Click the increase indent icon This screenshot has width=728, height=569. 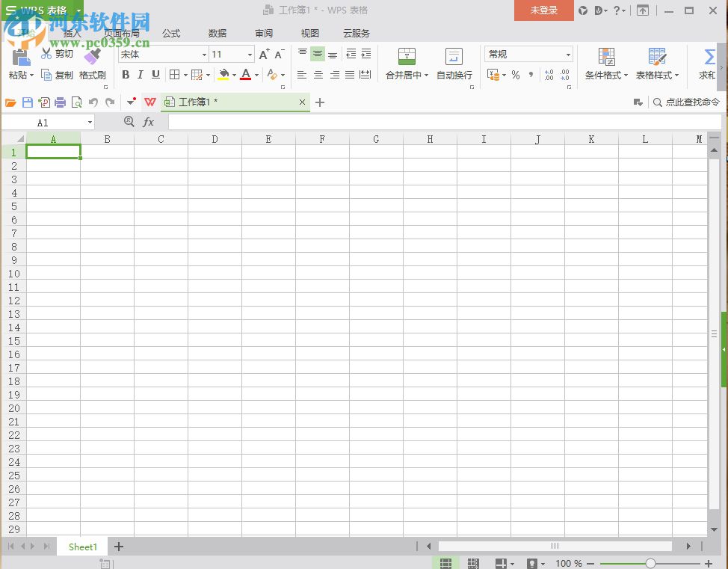(366, 54)
